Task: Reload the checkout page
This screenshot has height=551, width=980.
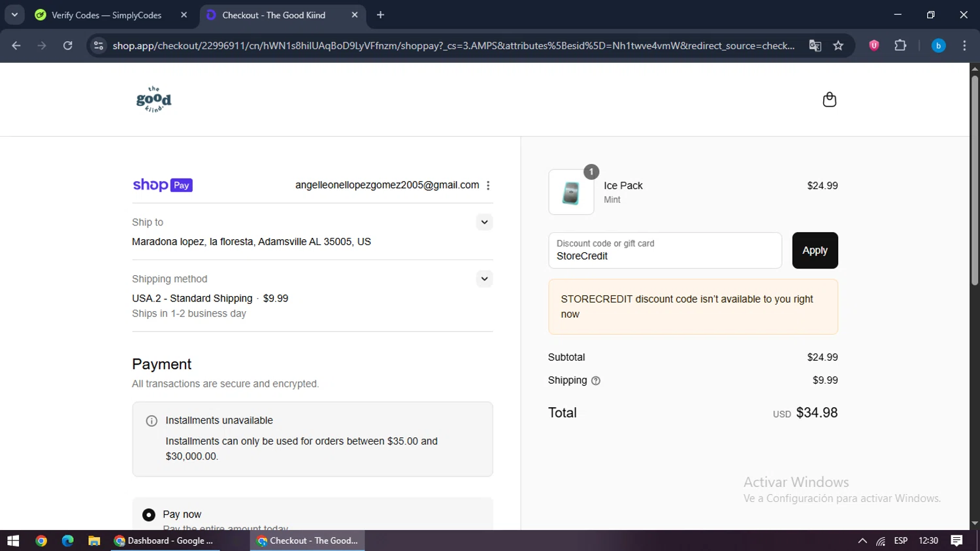Action: coord(67,46)
